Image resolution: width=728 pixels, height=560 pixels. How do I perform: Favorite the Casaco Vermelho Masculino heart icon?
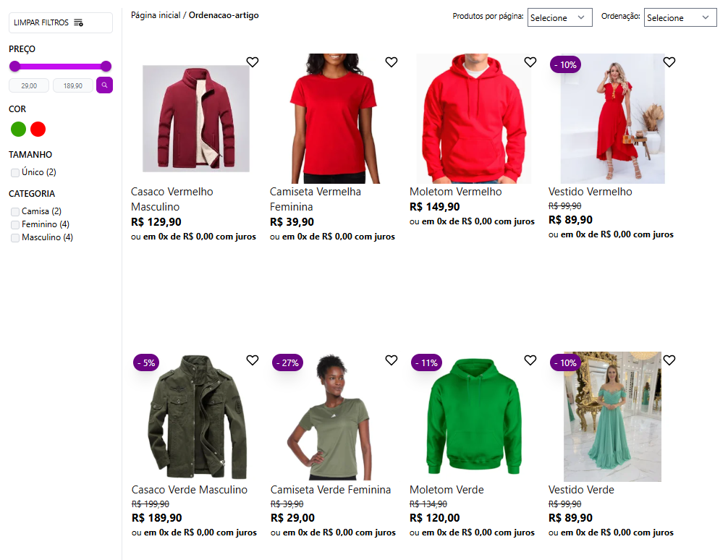tap(253, 62)
